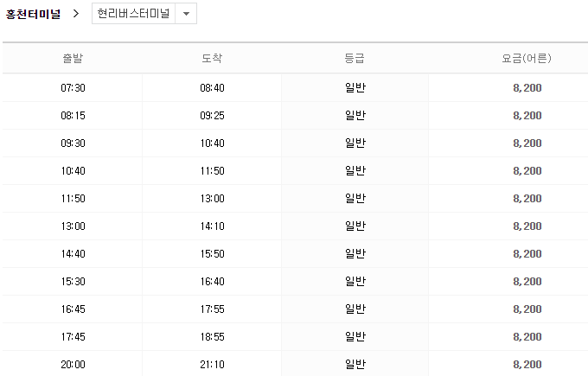Select the 08:15 departure time
The image size is (588, 376).
[73, 116]
